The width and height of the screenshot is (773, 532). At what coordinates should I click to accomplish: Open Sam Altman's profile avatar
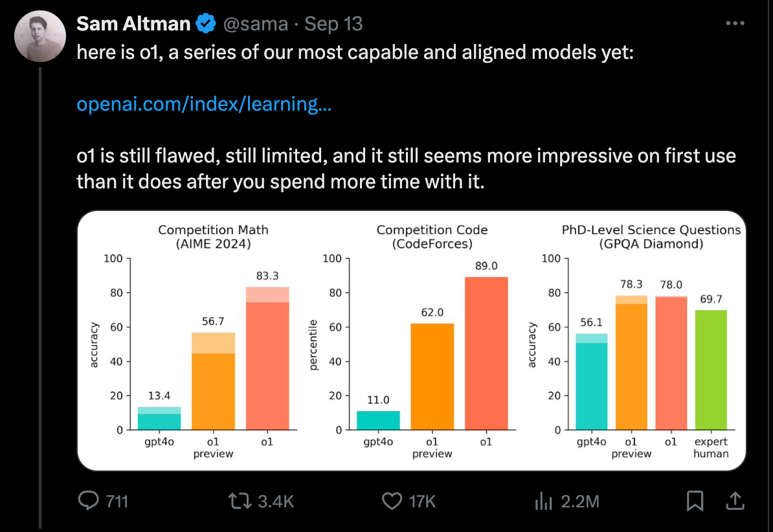coord(39,36)
